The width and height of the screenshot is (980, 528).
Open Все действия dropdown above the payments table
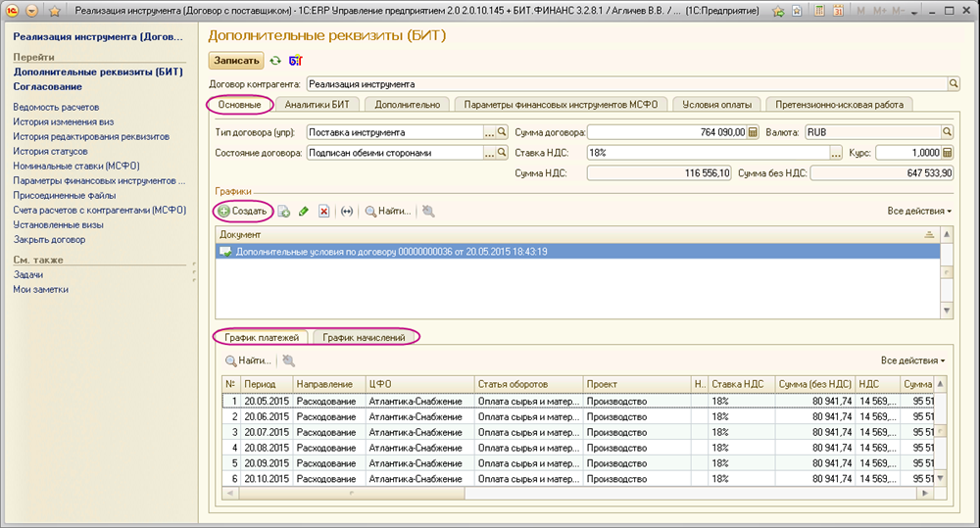pyautogui.click(x=913, y=360)
